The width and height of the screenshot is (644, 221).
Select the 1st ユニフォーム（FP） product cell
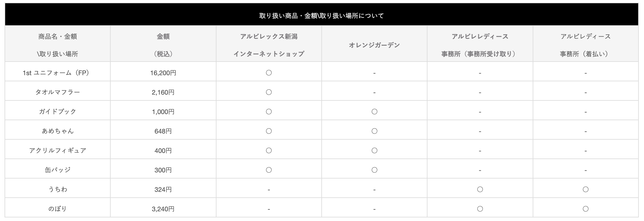pos(58,73)
